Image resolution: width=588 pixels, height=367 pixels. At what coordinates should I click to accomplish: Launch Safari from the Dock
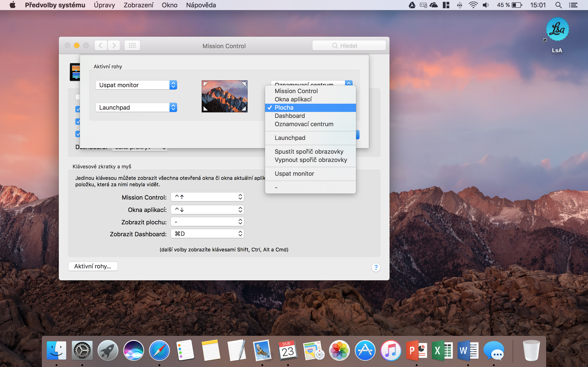pyautogui.click(x=159, y=350)
